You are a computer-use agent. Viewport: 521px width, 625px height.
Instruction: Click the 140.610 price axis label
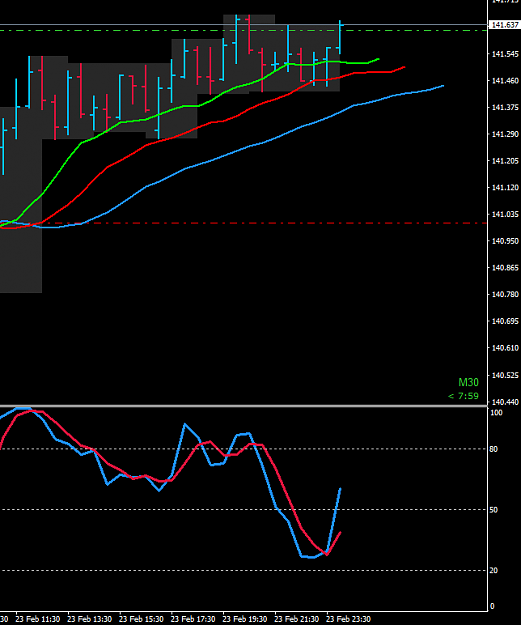[x=505, y=348]
